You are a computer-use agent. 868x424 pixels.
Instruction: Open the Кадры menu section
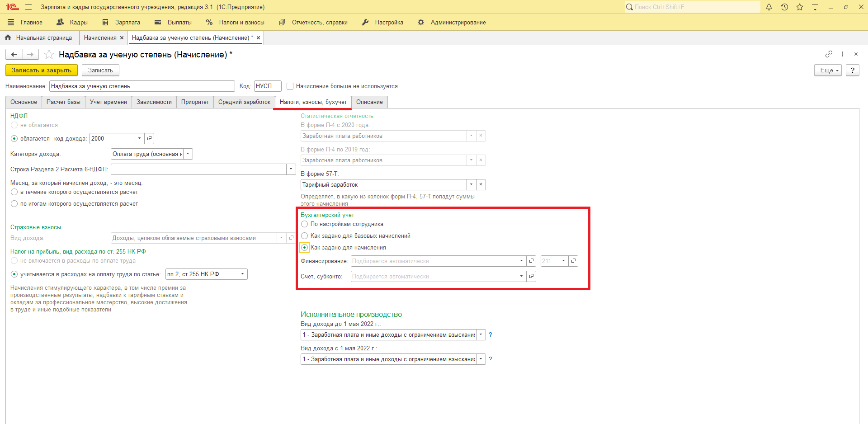pyautogui.click(x=72, y=22)
